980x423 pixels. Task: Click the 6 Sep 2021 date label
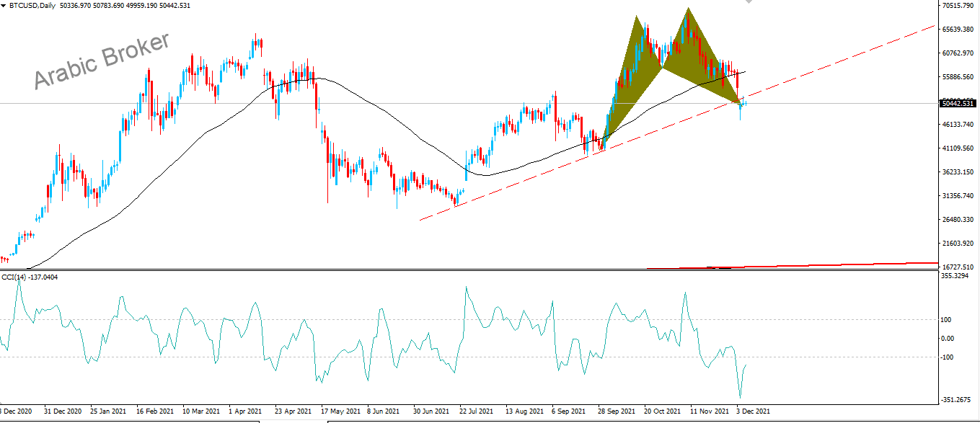tap(568, 411)
